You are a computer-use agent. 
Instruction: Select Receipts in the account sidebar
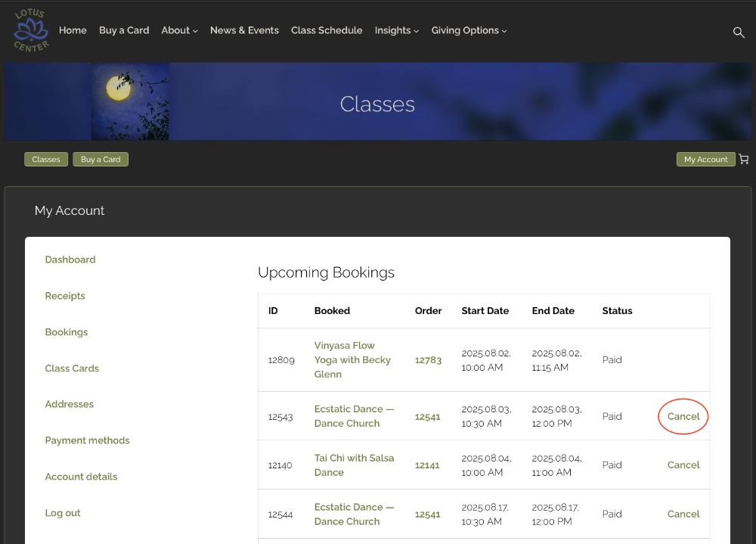point(65,296)
